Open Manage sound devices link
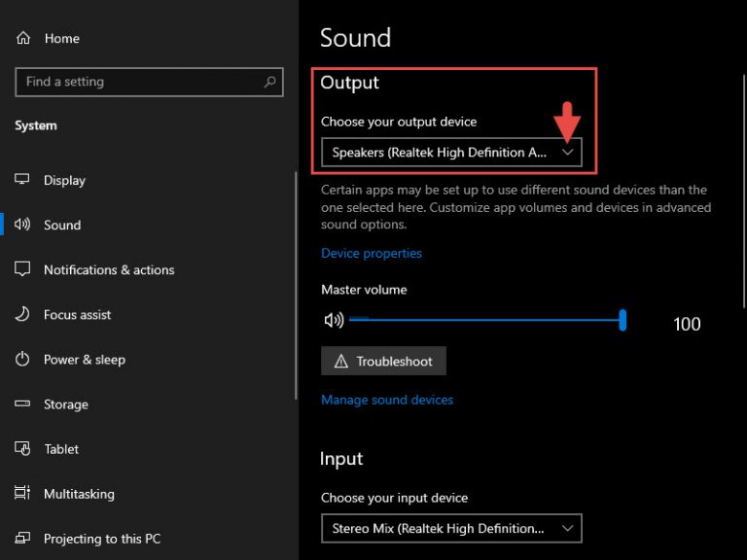Viewport: 747px width, 560px height. click(387, 400)
